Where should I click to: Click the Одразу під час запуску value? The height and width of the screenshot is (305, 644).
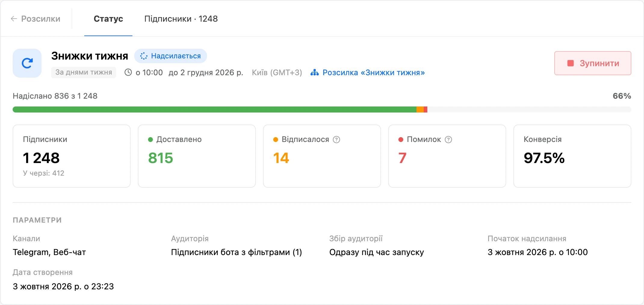(376, 252)
